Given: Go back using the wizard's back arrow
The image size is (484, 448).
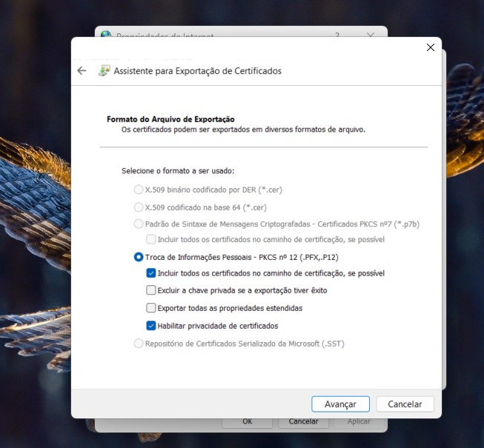Looking at the screenshot, I should pos(82,71).
